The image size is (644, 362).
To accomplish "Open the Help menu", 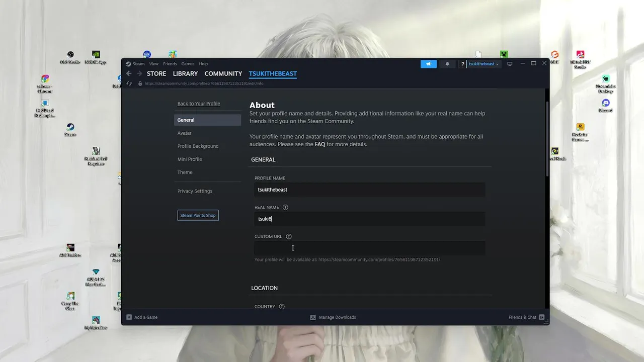I will point(203,64).
